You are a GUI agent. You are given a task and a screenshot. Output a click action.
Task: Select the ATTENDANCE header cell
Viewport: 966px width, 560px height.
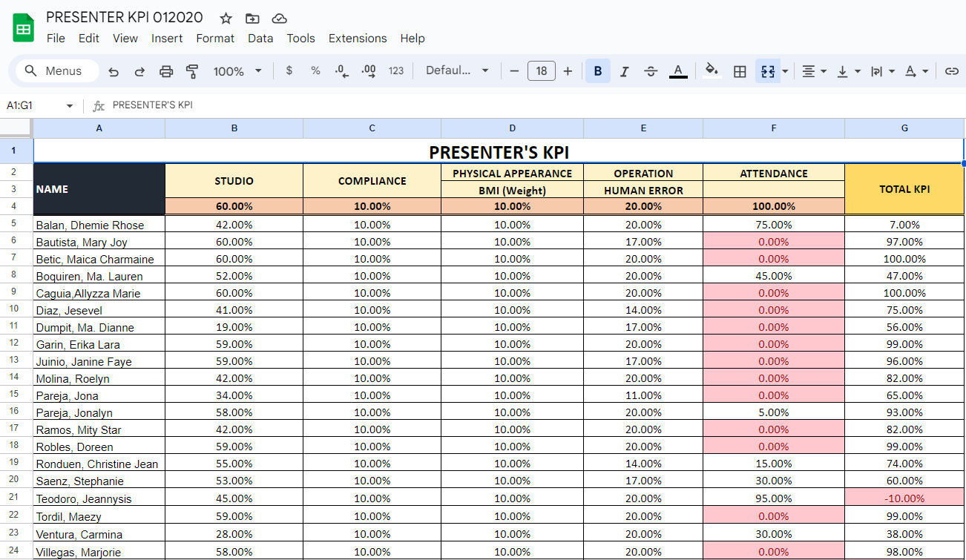(x=774, y=173)
